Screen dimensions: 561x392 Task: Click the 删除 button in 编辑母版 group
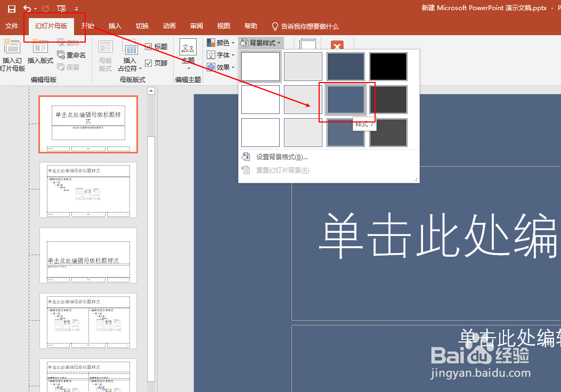click(68, 43)
